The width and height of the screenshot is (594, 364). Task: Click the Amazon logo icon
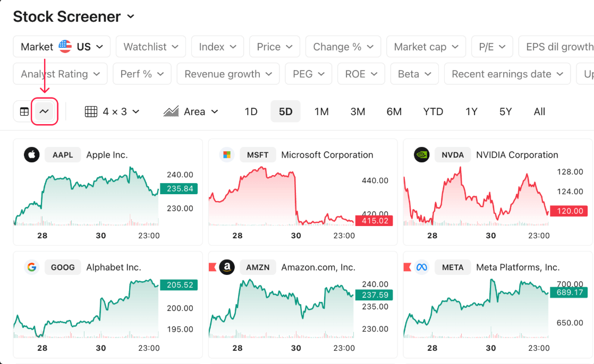point(227,267)
